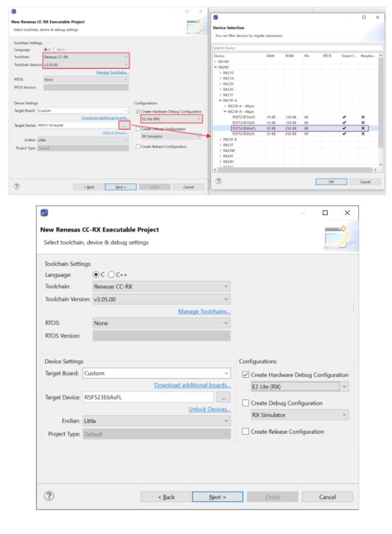Screen dimensions: 392x534
Task: Click Back button in small wizard
Action: pyautogui.click(x=89, y=187)
